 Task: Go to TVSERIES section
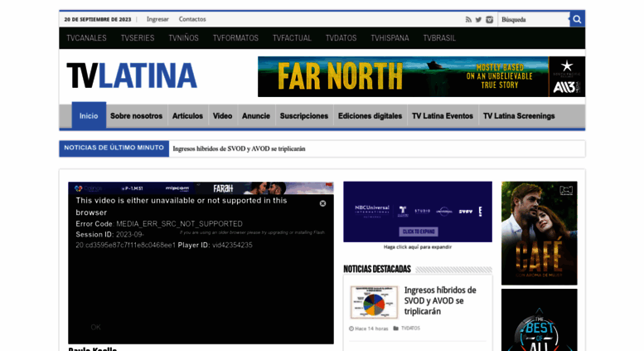pos(138,38)
